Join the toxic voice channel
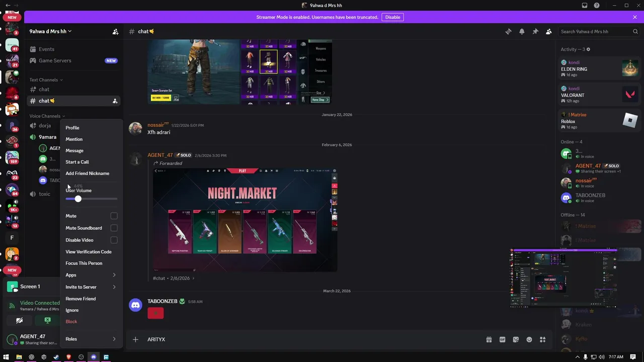644x362 pixels. [x=44, y=194]
